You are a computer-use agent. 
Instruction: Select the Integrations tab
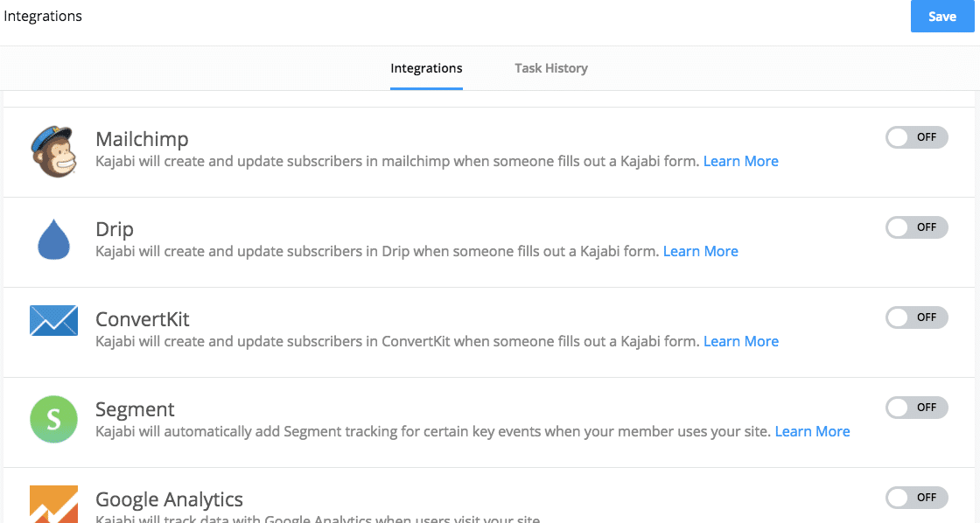(426, 68)
